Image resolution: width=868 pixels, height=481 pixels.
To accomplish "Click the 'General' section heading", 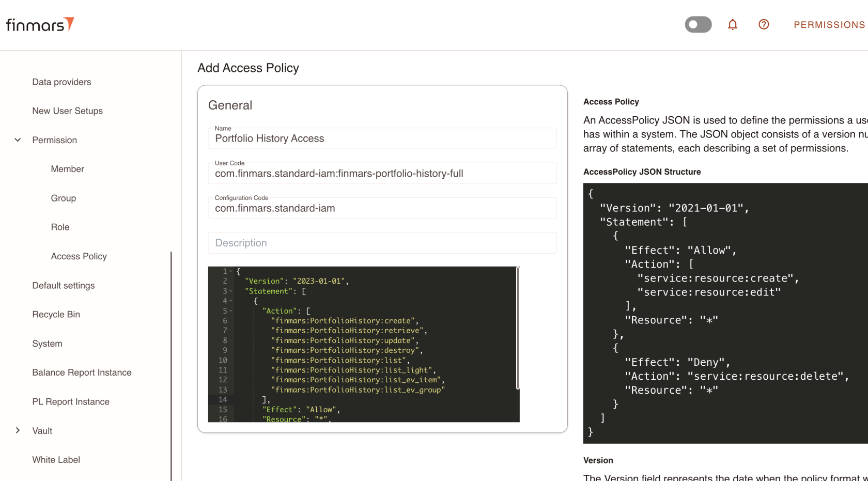I will tap(230, 105).
